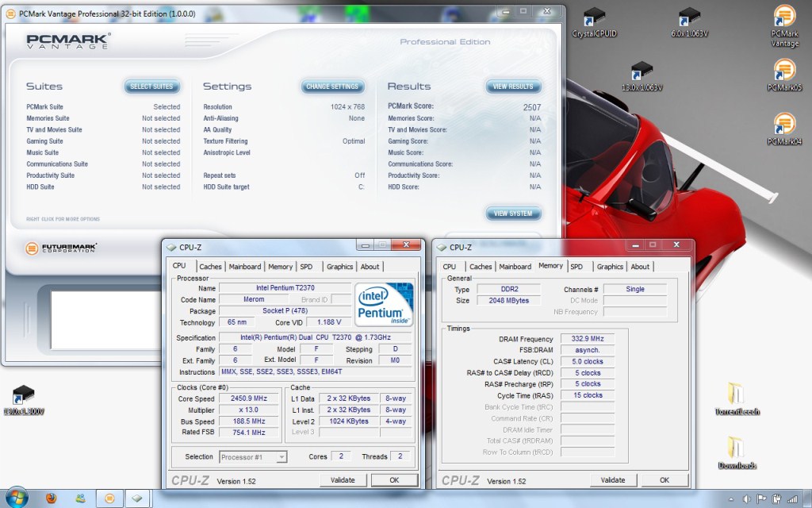The width and height of the screenshot is (812, 508).
Task: Click the Futuremark Corporation logo
Action: pyautogui.click(x=61, y=248)
